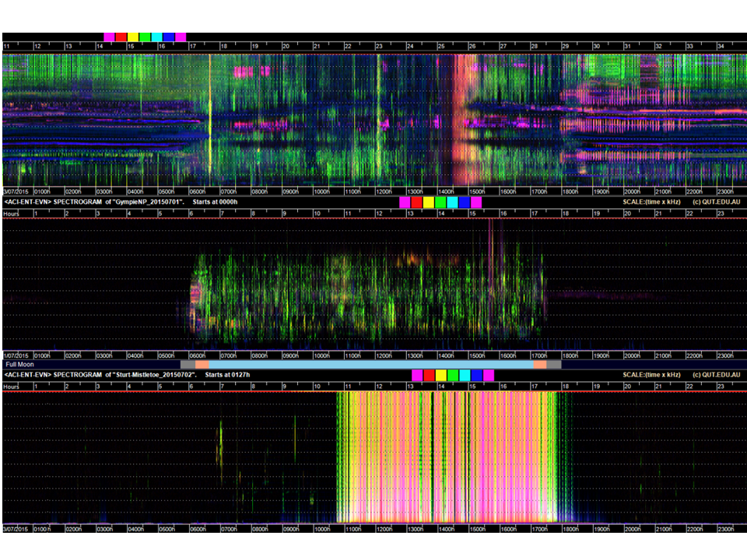Click hour marker 26 on the top ruler
747x560 pixels.
click(472, 46)
